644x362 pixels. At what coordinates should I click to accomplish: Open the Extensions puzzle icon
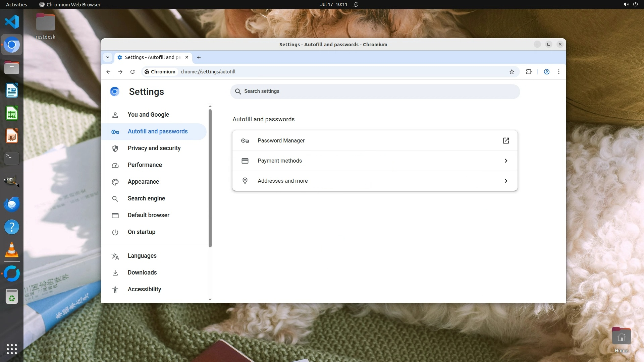pyautogui.click(x=529, y=72)
